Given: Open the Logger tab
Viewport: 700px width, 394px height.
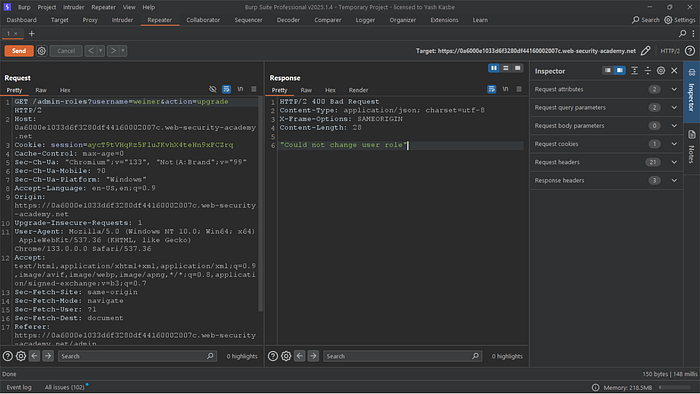Looking at the screenshot, I should [365, 20].
